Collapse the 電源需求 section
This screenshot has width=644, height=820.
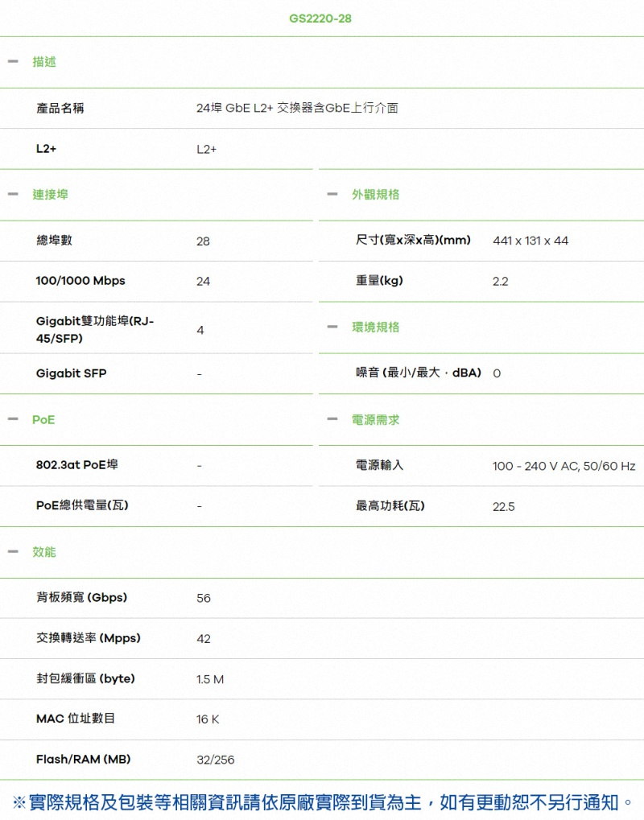[332, 419]
